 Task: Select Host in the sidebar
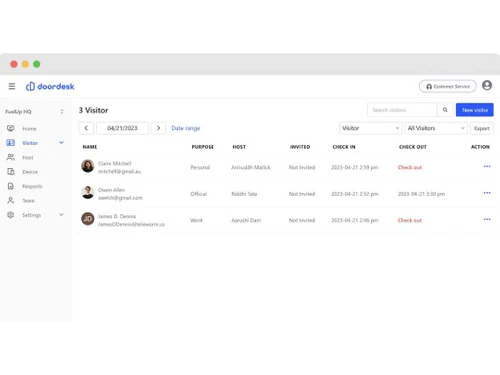(28, 157)
